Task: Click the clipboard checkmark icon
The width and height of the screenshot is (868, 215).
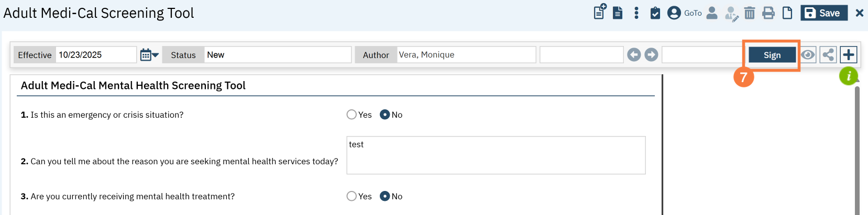Action: (655, 13)
